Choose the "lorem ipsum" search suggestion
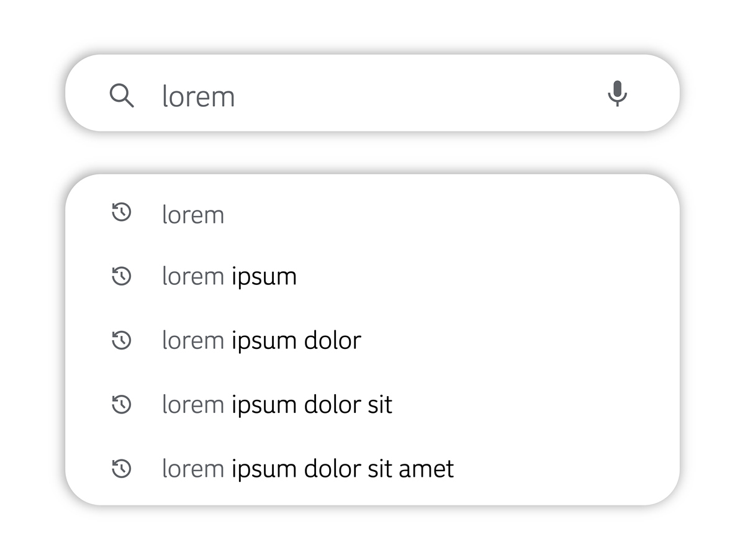The image size is (745, 560). click(229, 276)
